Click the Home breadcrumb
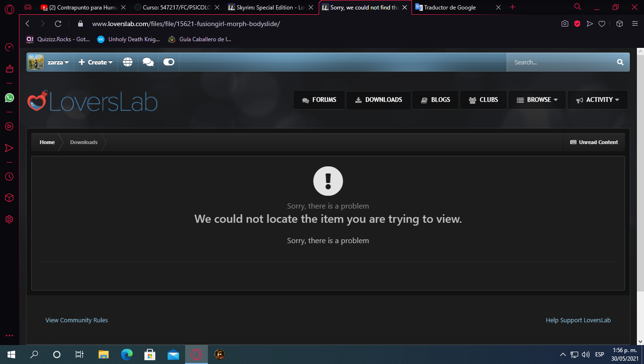This screenshot has width=644, height=364. click(47, 142)
